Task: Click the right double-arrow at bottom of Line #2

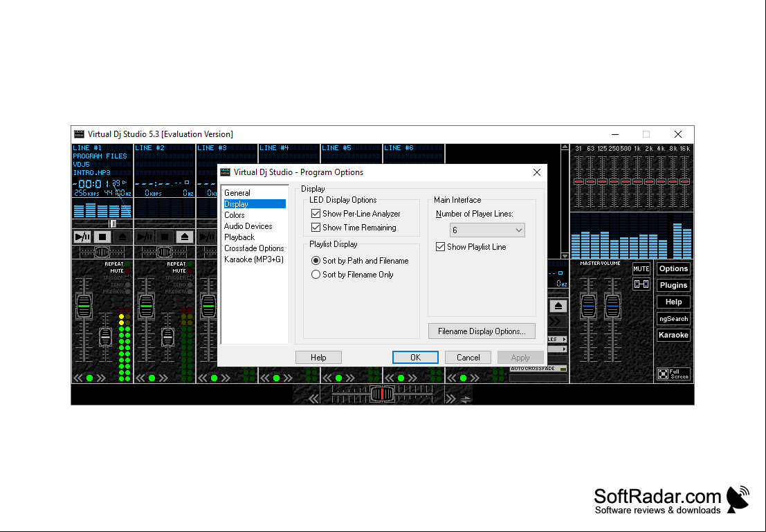Action: point(164,378)
